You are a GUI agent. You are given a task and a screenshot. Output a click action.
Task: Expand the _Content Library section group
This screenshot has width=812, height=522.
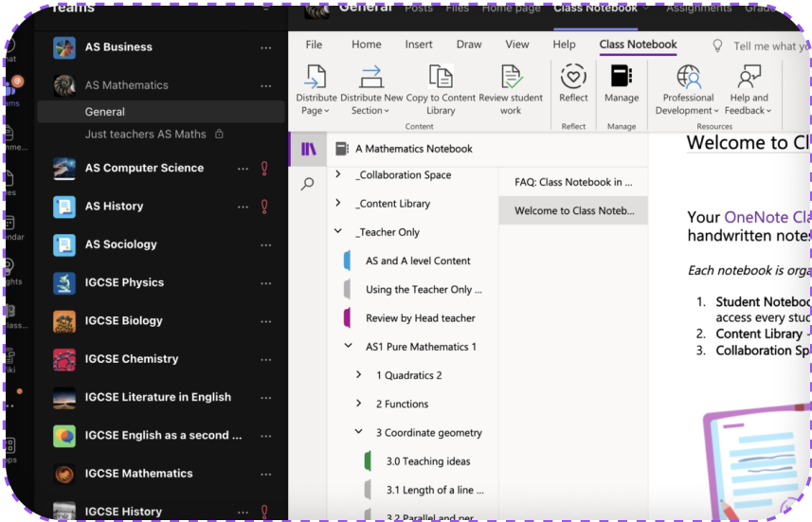(x=338, y=203)
